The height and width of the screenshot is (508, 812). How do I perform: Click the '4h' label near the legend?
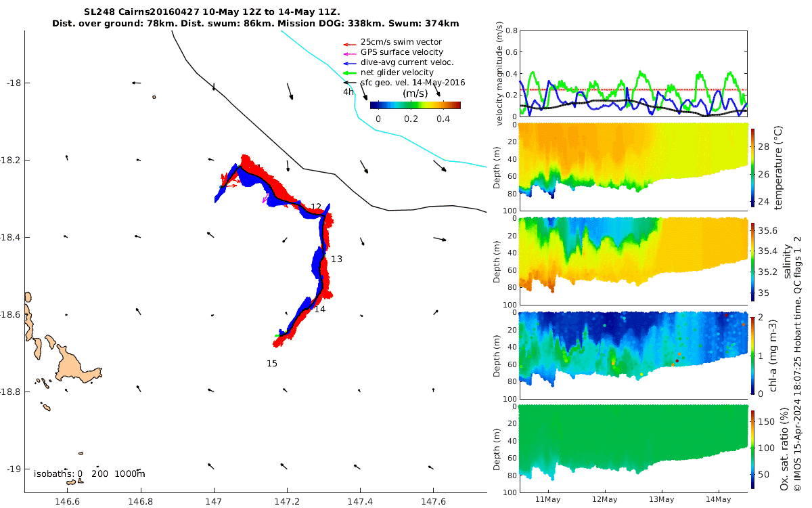point(348,91)
